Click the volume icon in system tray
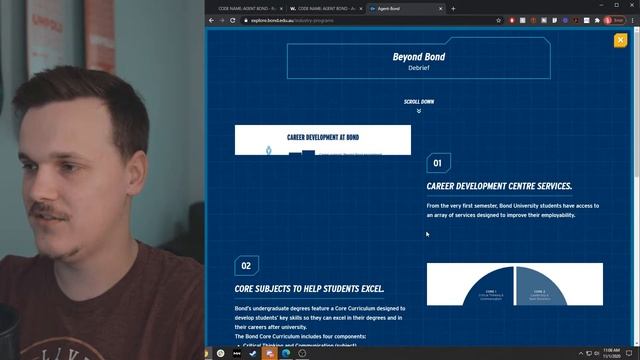This screenshot has height=360, width=640. 596,353
